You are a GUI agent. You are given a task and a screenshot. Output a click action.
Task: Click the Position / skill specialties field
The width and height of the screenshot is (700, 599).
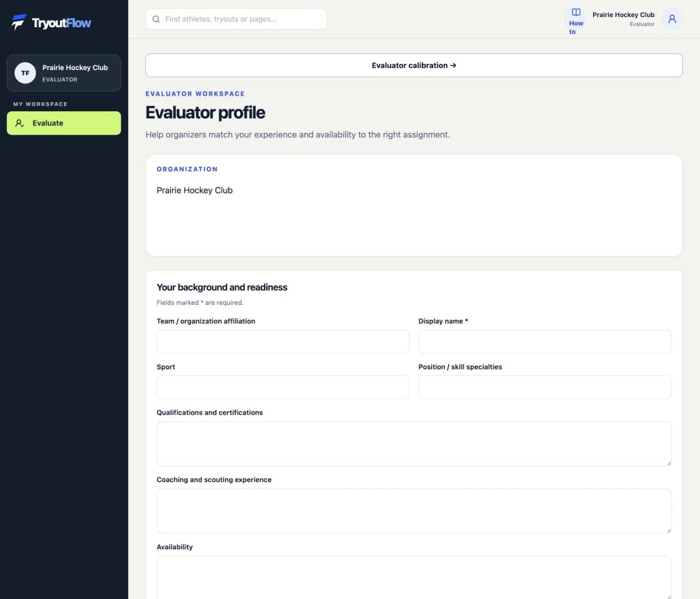(x=545, y=387)
